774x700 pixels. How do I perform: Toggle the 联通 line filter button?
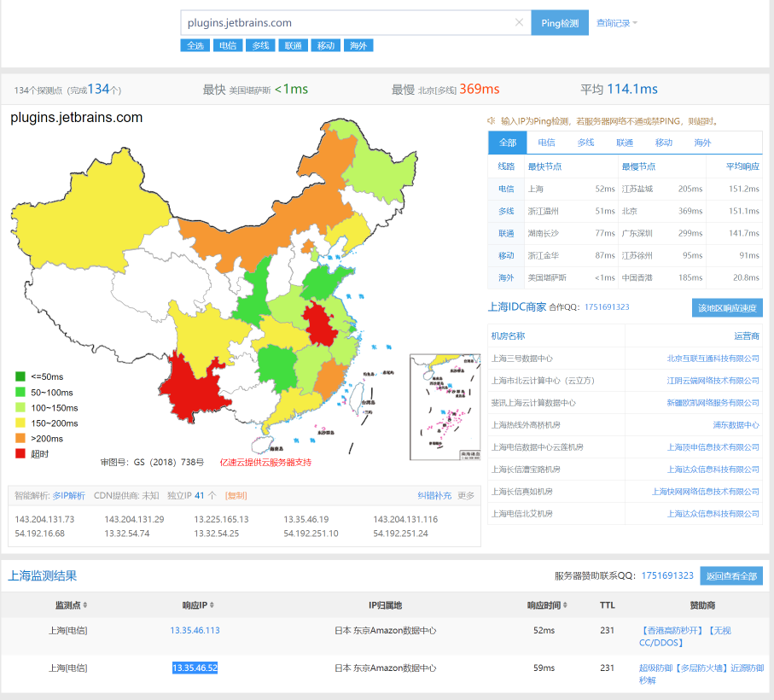click(x=294, y=45)
